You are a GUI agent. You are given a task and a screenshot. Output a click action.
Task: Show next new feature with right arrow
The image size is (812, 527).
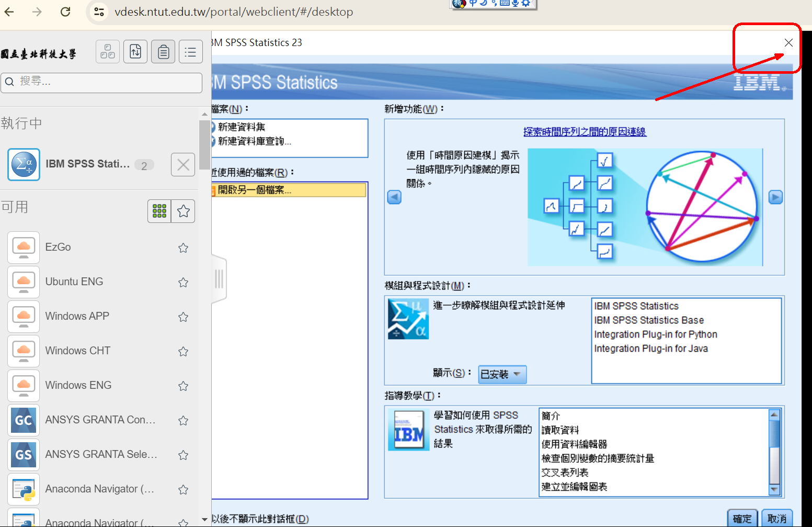[x=775, y=197]
